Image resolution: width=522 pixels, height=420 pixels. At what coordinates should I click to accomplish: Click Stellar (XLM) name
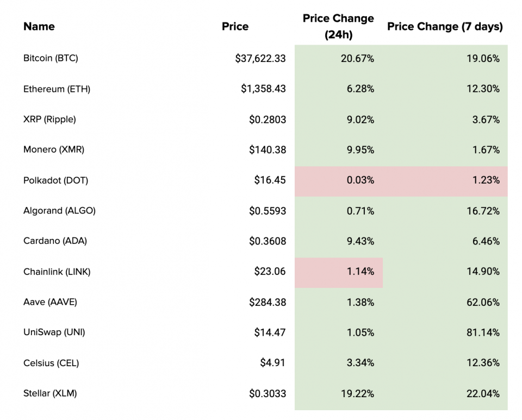tap(50, 393)
